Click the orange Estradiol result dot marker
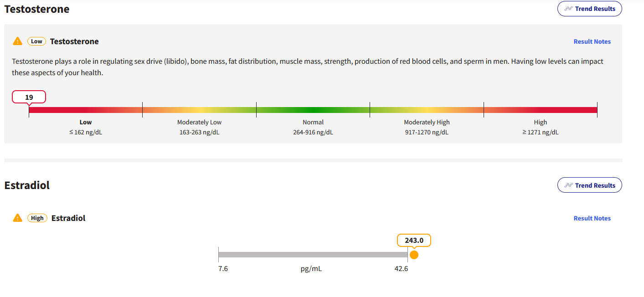644x297 pixels. [x=414, y=255]
